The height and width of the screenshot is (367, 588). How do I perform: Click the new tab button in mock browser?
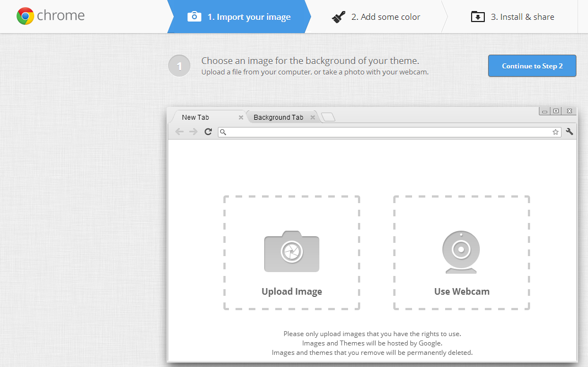point(328,117)
